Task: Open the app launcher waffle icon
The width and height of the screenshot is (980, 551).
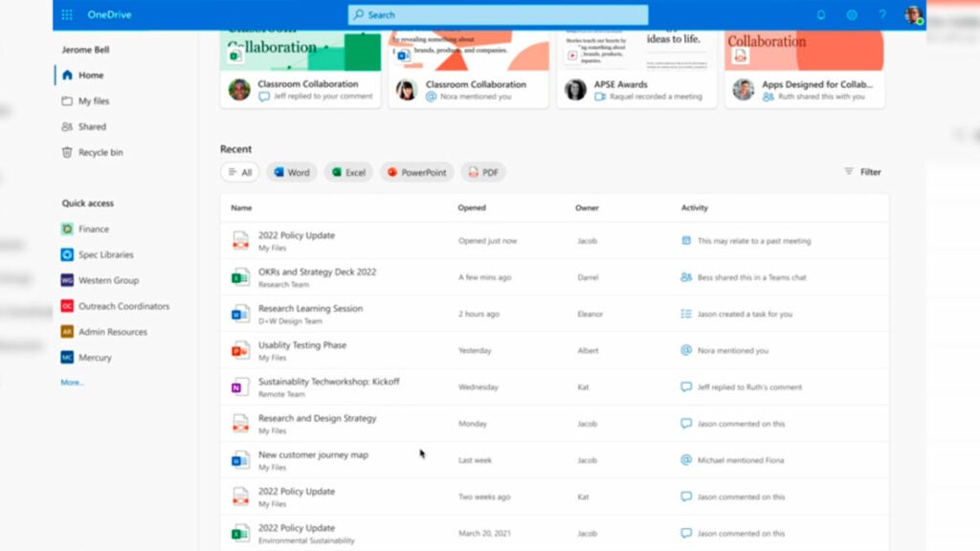Action: pyautogui.click(x=67, y=14)
